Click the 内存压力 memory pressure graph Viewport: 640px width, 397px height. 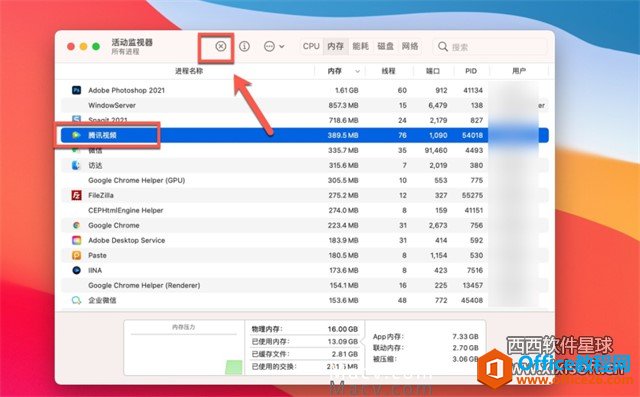184,348
